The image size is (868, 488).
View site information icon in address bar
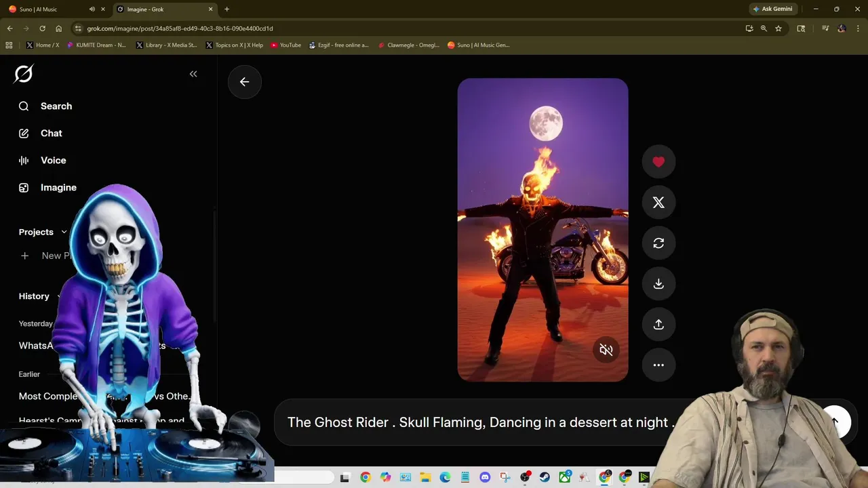[78, 28]
